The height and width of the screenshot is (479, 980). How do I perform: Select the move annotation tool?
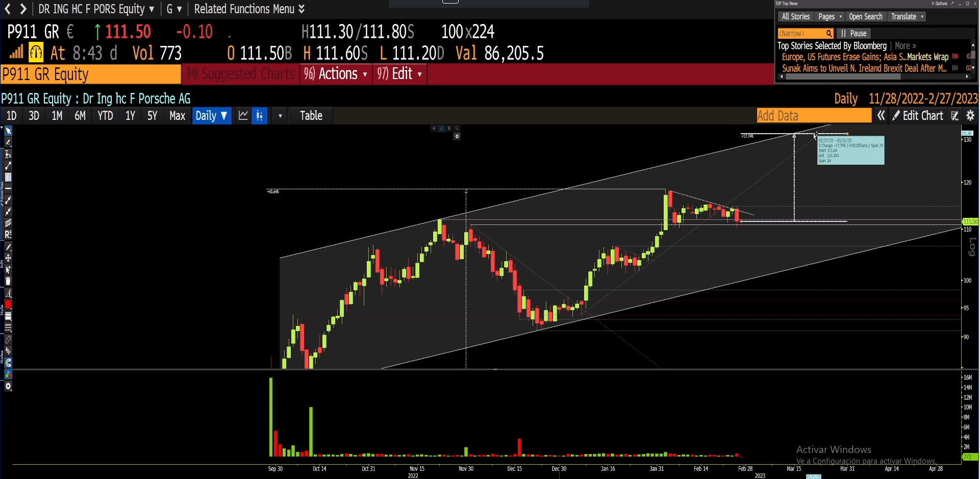point(8,258)
